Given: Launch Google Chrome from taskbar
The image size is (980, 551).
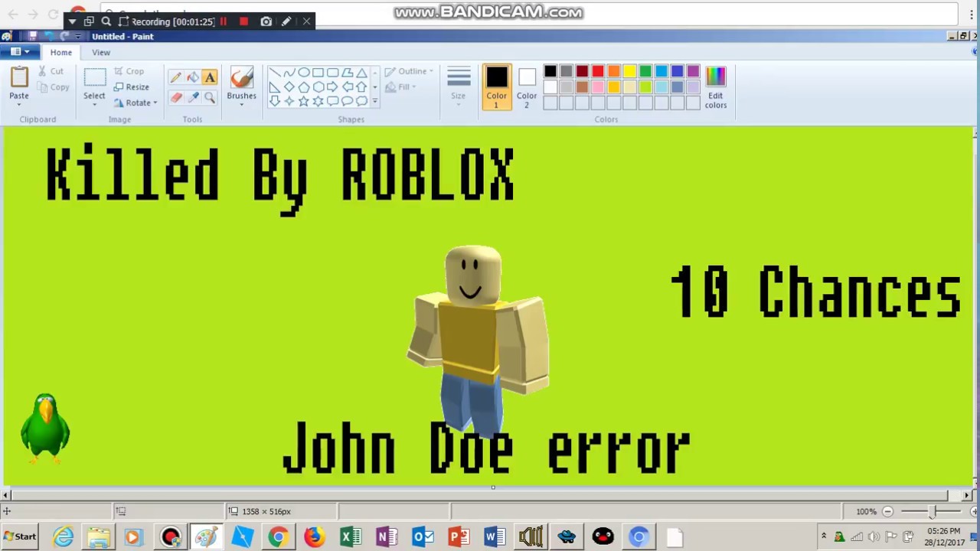Looking at the screenshot, I should [278, 537].
